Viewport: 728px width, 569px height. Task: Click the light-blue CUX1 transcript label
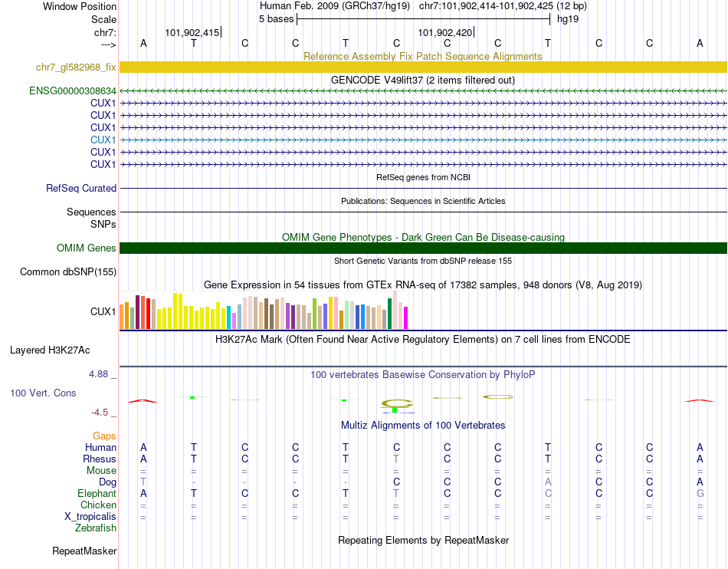pos(103,140)
